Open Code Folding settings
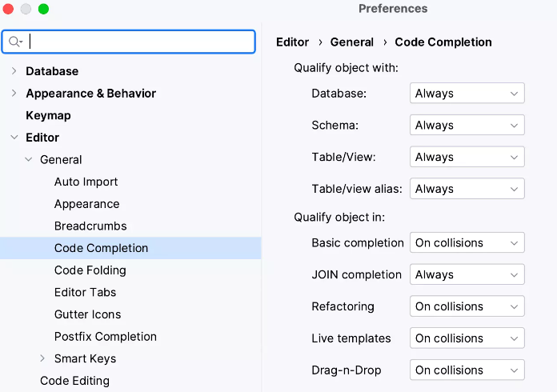The image size is (557, 392). pyautogui.click(x=90, y=270)
